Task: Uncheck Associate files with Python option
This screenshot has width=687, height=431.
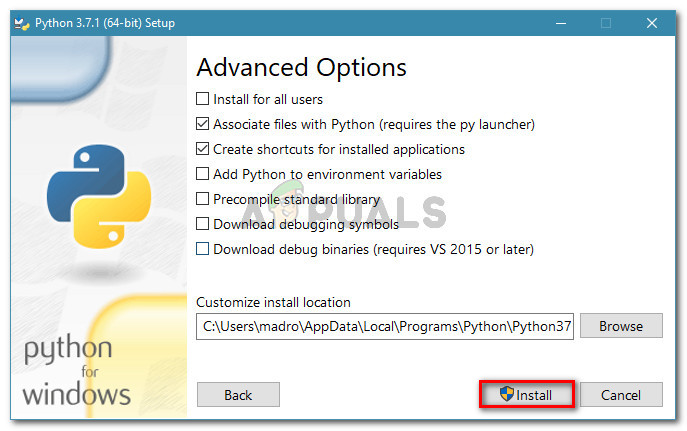Action: [202, 124]
